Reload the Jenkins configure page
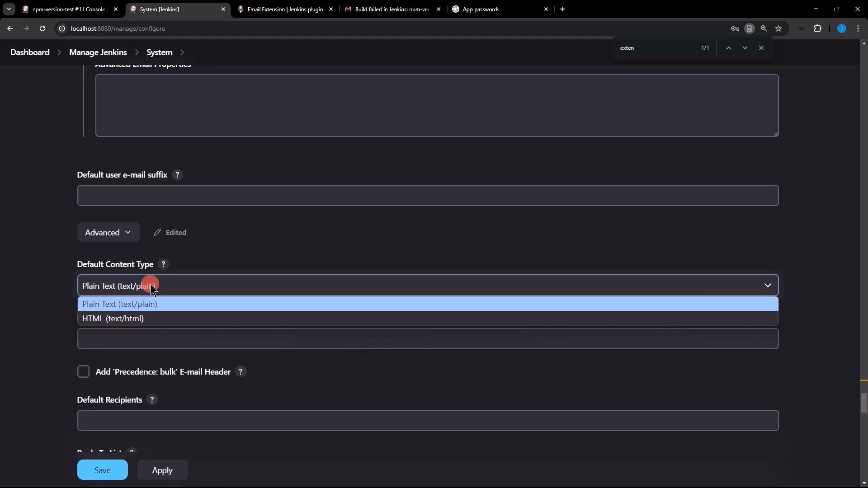This screenshot has width=868, height=488. (x=42, y=28)
